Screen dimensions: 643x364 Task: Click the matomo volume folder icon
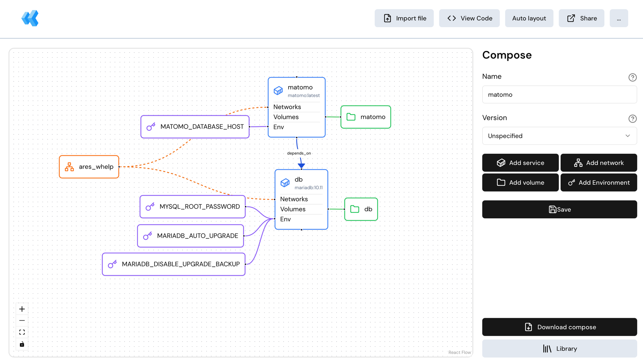[351, 117]
